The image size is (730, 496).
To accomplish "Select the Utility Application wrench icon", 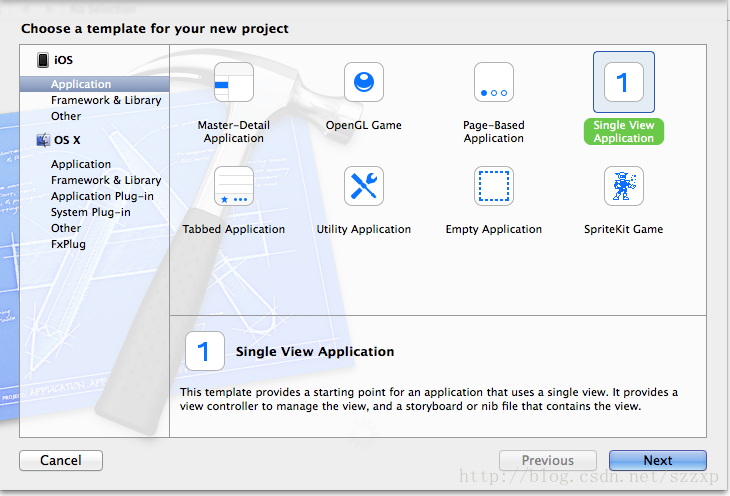I will [364, 186].
